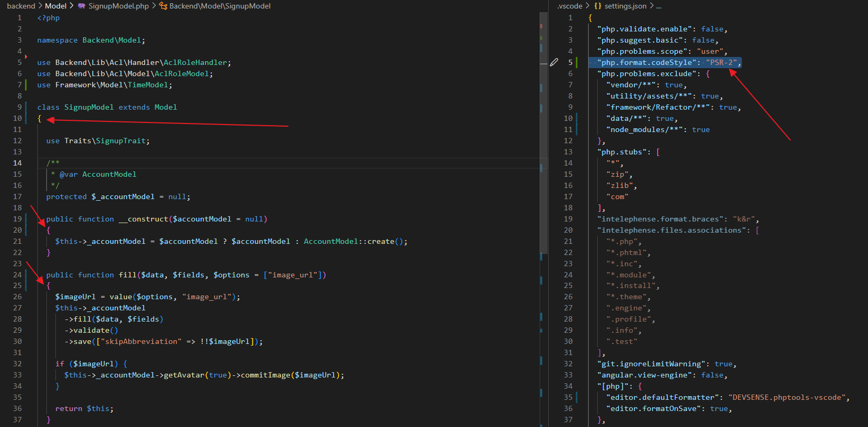Screen dimensions: 868x427
Task: Click the "PSR-2" code style value
Action: [721, 62]
